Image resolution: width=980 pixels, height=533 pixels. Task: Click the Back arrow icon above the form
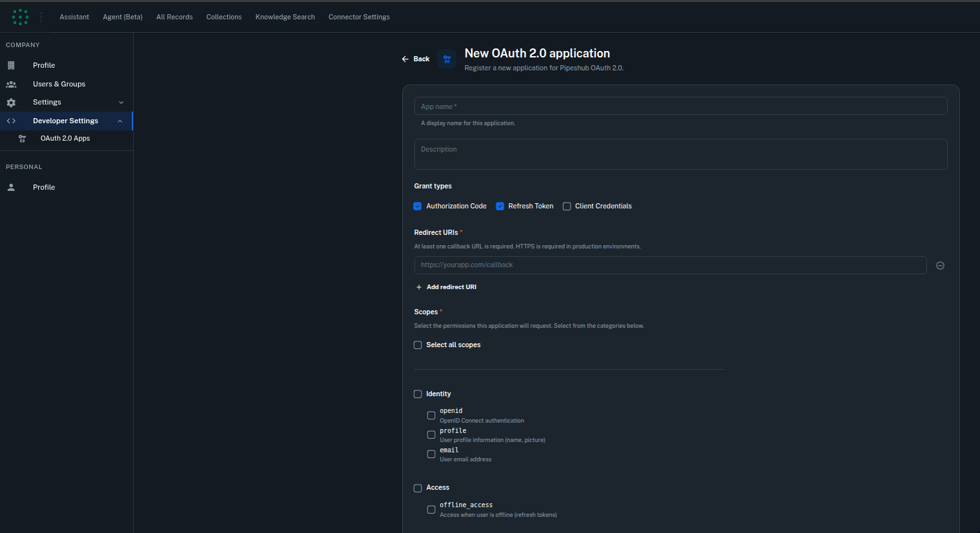click(x=405, y=59)
